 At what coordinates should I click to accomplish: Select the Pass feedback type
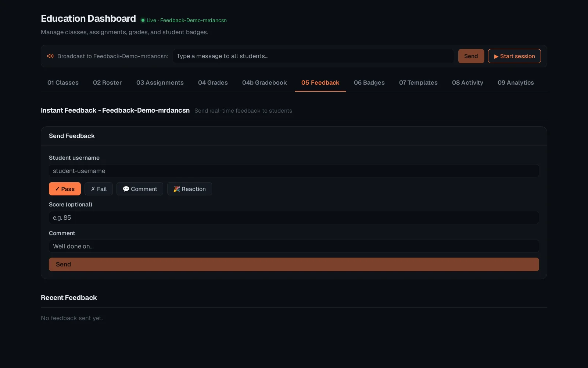pyautogui.click(x=65, y=189)
